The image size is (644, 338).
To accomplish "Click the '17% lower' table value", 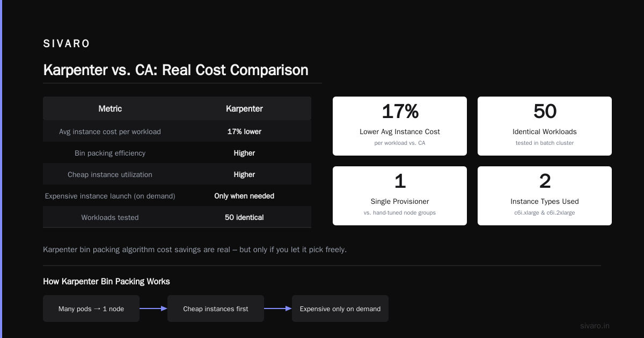I will (x=244, y=131).
